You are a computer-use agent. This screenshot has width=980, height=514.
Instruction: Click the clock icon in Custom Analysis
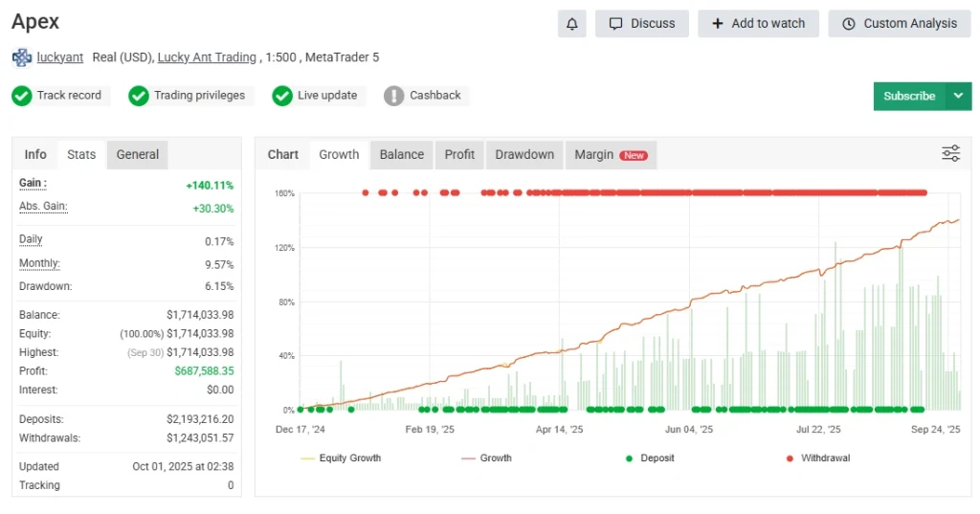tap(848, 24)
